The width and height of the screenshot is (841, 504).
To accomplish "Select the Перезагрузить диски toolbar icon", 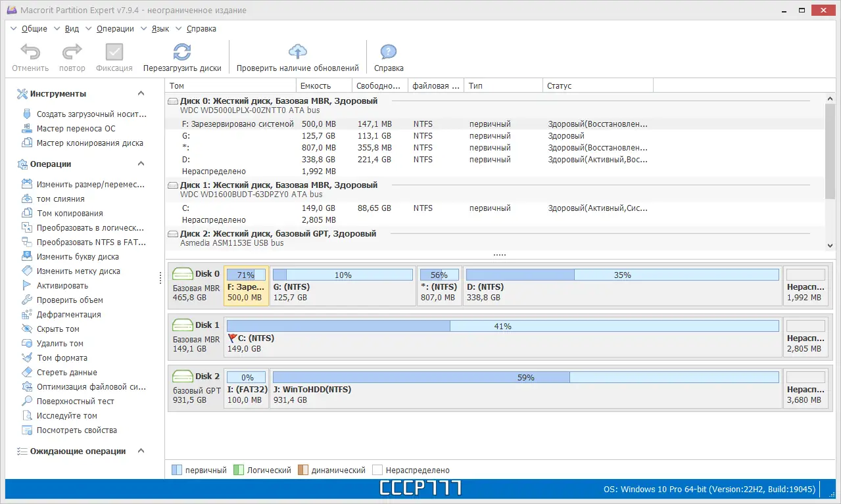I will pyautogui.click(x=183, y=57).
